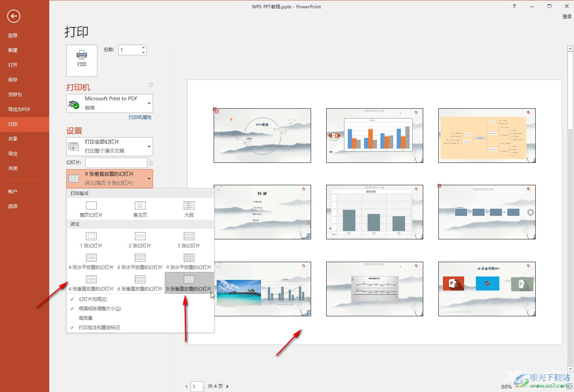Increase copies with the up spinner
Viewport: 574px width, 392px height.
(x=143, y=47)
